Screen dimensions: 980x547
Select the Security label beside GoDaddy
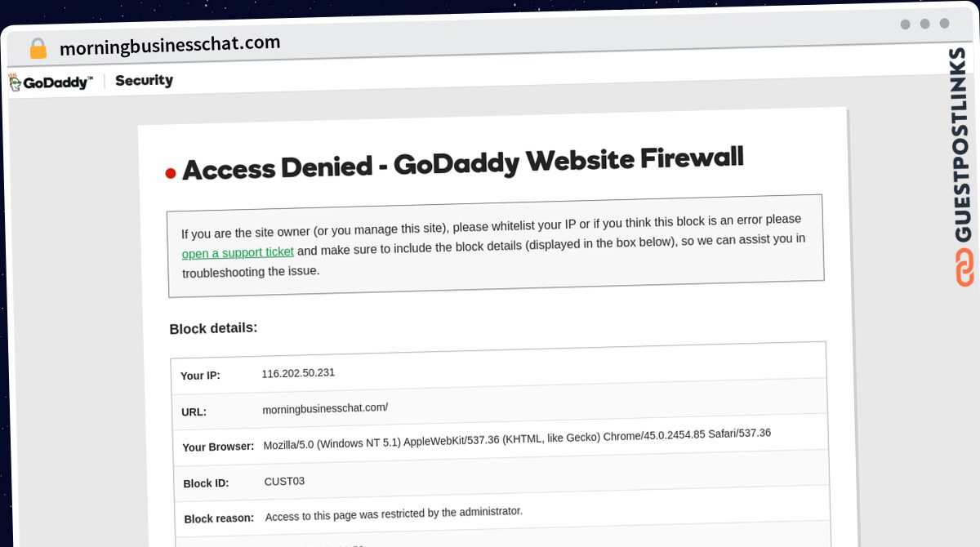144,80
